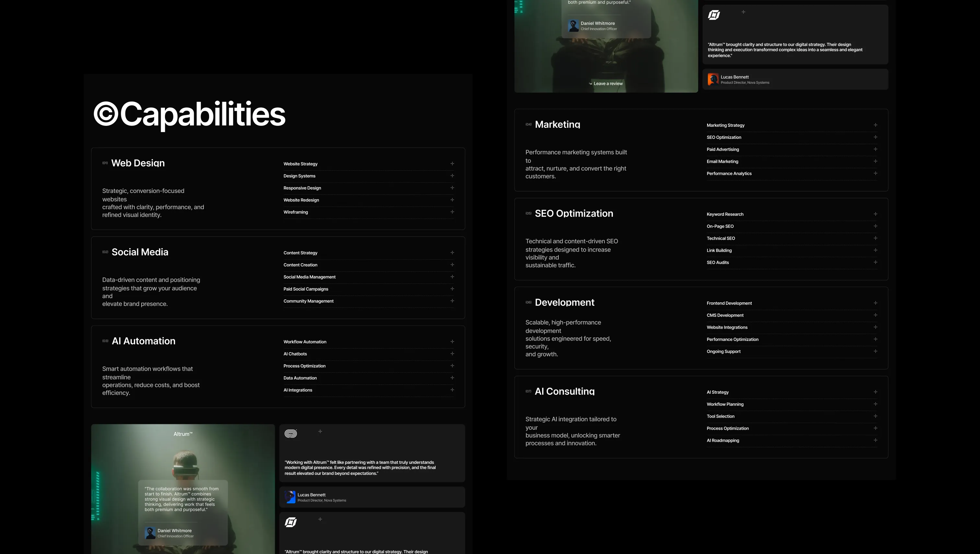Click plus icon beside Website Redesign
The width and height of the screenshot is (980, 554).
(452, 200)
